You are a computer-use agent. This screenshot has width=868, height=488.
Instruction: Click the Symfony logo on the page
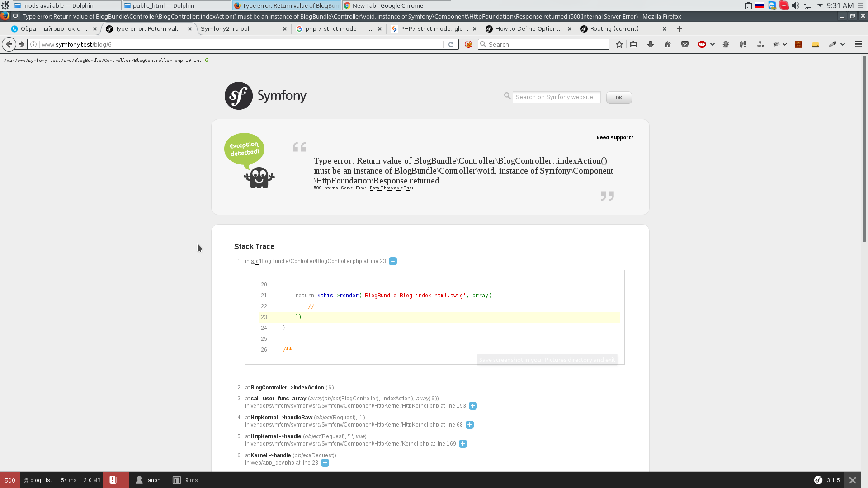point(265,96)
